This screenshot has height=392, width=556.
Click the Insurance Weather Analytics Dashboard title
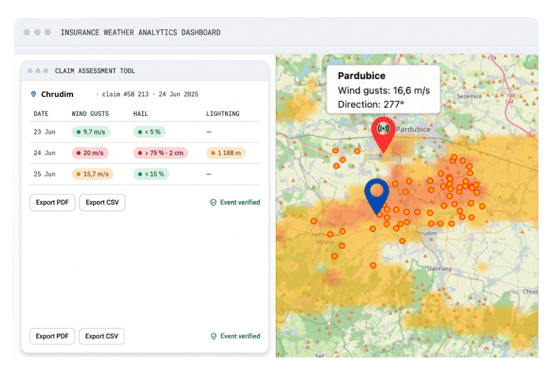(x=141, y=33)
